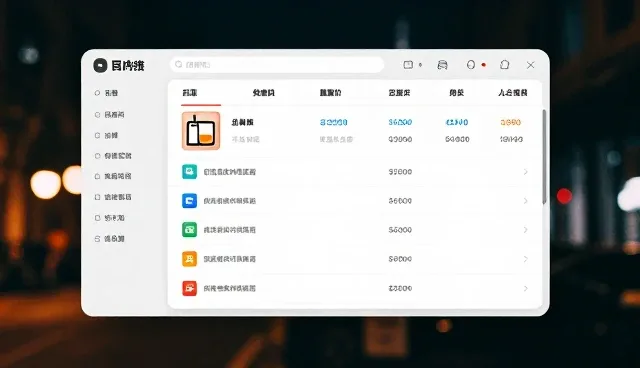Open the sixth sidebar menu item
The width and height of the screenshot is (640, 368).
(x=113, y=197)
